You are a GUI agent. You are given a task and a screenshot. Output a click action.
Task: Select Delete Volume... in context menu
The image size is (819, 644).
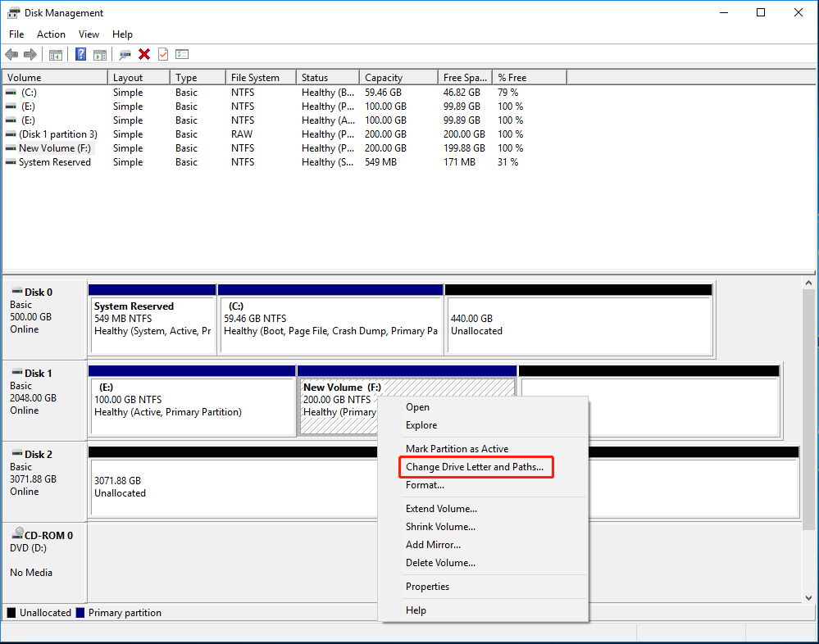pos(483,563)
